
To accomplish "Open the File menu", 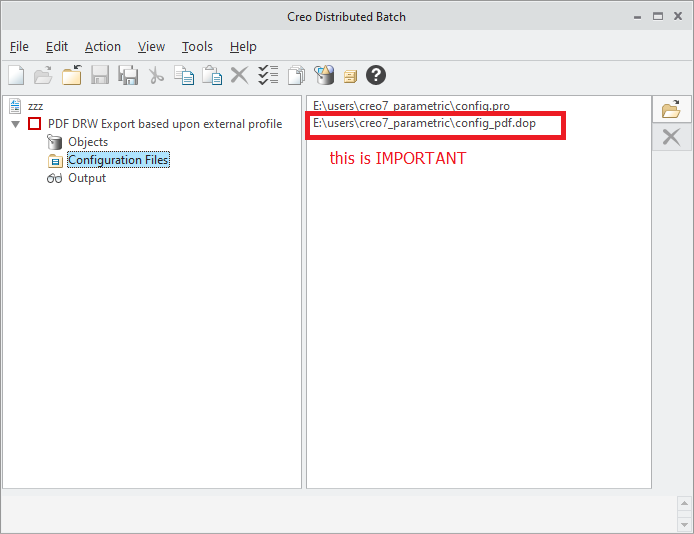I will coord(19,47).
